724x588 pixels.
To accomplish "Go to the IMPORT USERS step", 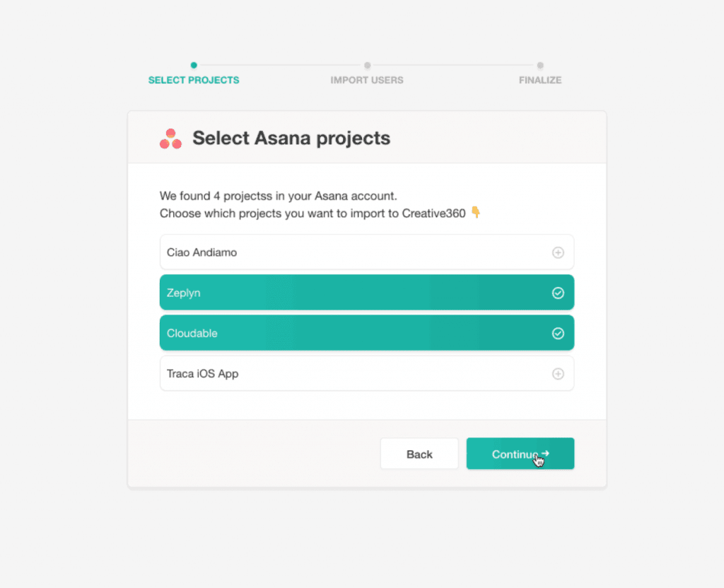I will click(367, 81).
